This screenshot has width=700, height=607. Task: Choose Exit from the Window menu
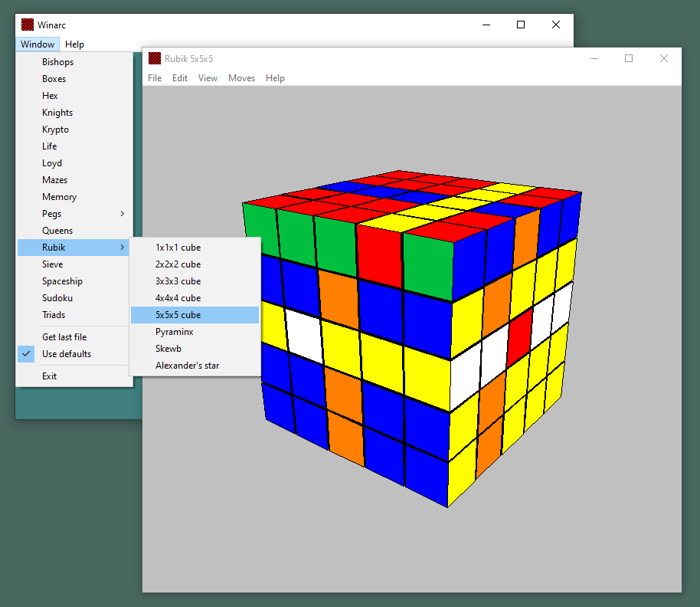(74, 376)
